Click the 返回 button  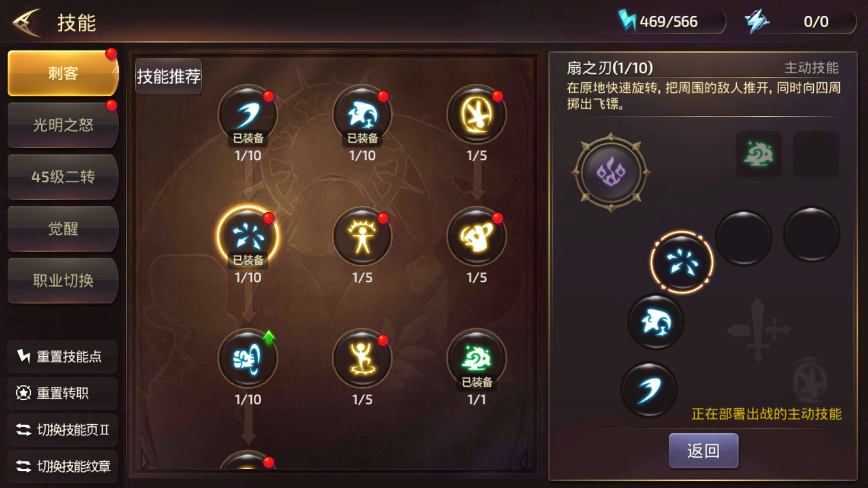[x=704, y=451]
